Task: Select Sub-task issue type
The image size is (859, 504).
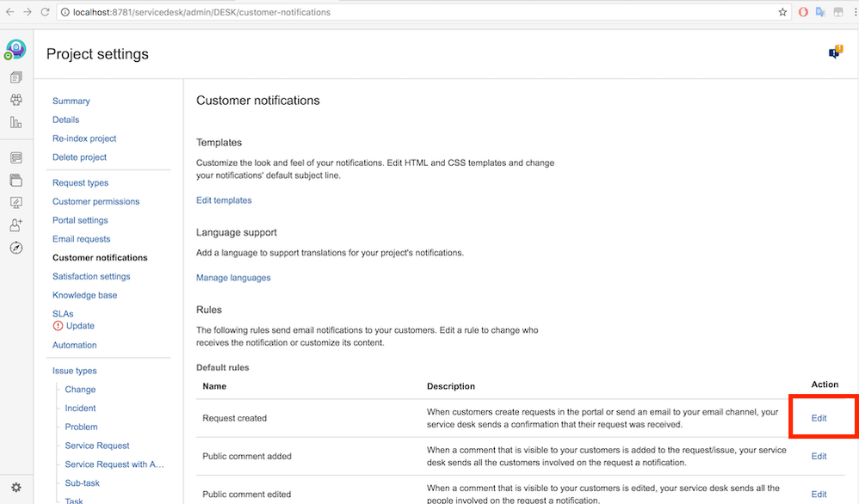Action: (82, 482)
